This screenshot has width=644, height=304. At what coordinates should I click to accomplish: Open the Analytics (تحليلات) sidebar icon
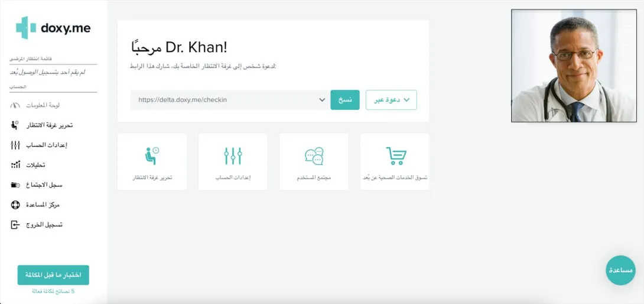point(16,165)
